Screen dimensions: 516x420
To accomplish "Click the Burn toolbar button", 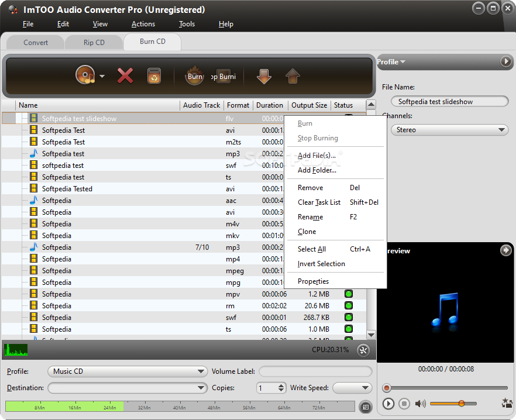I will pos(195,76).
